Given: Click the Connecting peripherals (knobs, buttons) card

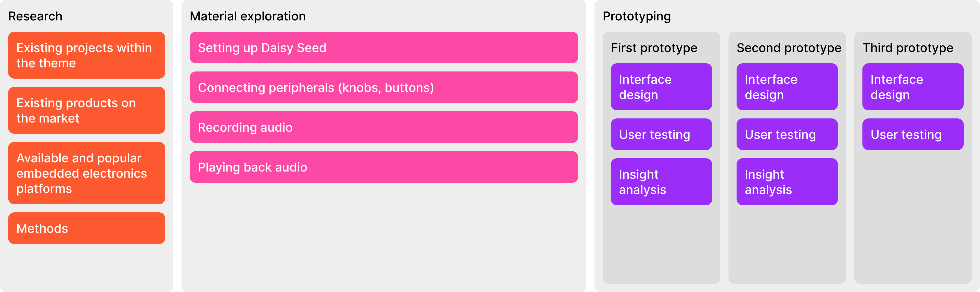Looking at the screenshot, I should [x=383, y=88].
